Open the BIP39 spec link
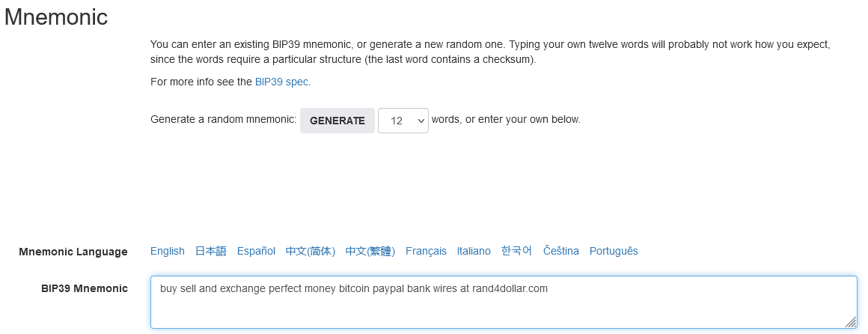This screenshot has width=868, height=334. [282, 82]
